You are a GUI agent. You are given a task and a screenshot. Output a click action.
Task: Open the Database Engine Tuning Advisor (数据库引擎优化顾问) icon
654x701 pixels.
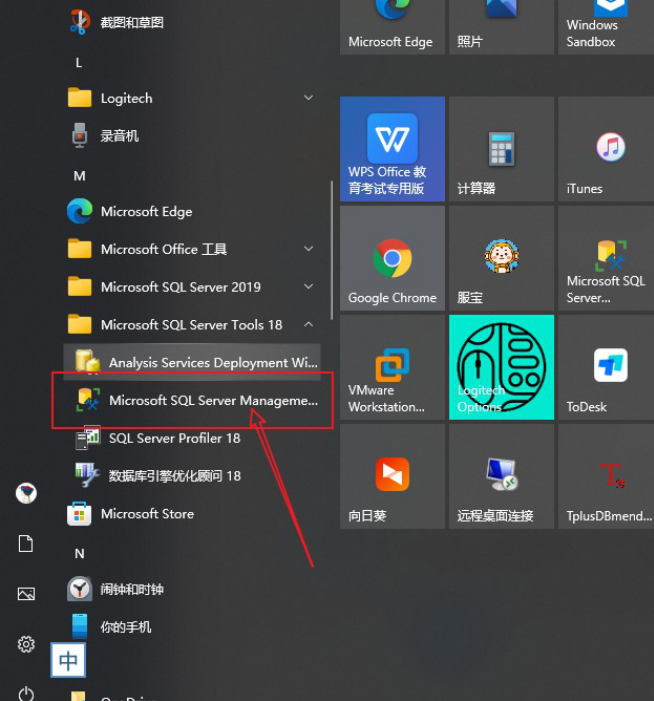point(88,475)
